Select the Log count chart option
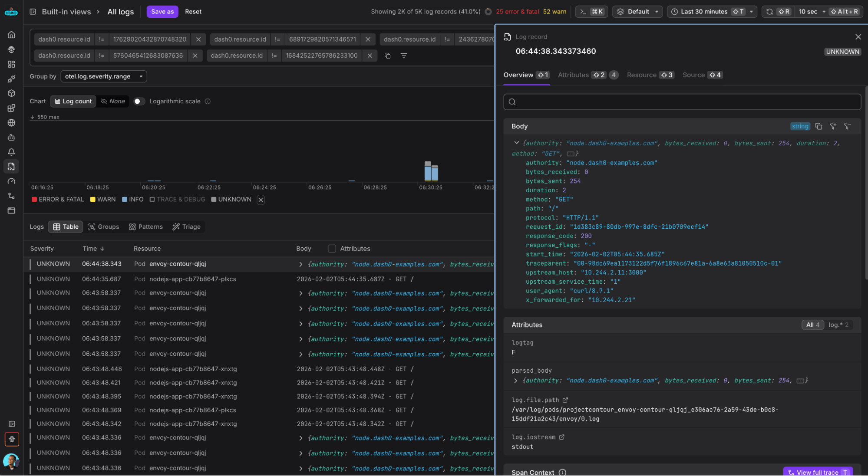Screen dimensions: 868x476 73,102
